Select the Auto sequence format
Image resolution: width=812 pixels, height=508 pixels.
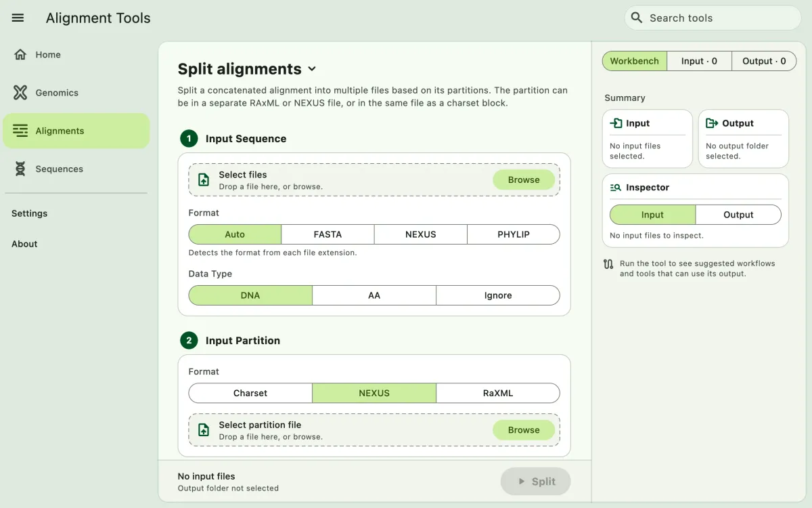tap(235, 234)
